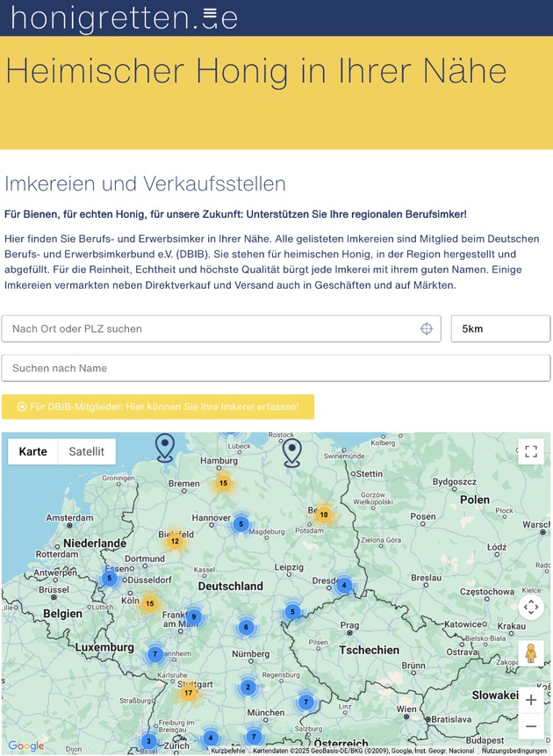Viewport: 553px width, 756px height.
Task: Focus the 'Suchen nach Name' field
Action: pos(276,368)
